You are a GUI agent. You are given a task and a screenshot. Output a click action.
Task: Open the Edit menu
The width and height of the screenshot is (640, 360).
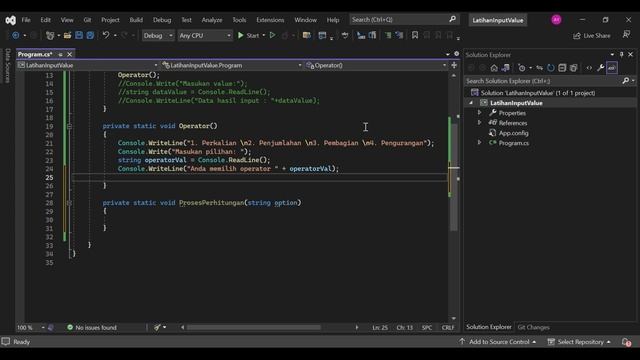click(45, 20)
